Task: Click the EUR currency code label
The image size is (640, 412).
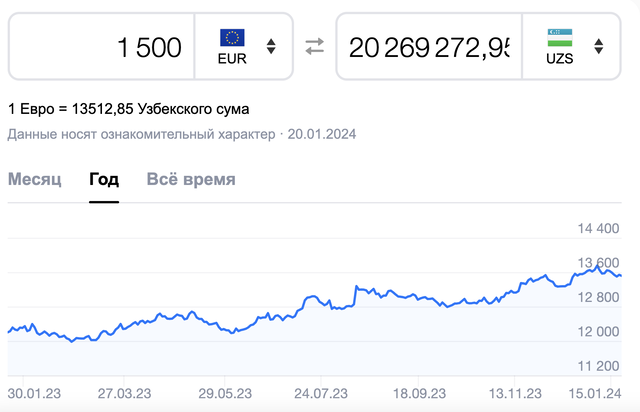Action: tap(232, 59)
